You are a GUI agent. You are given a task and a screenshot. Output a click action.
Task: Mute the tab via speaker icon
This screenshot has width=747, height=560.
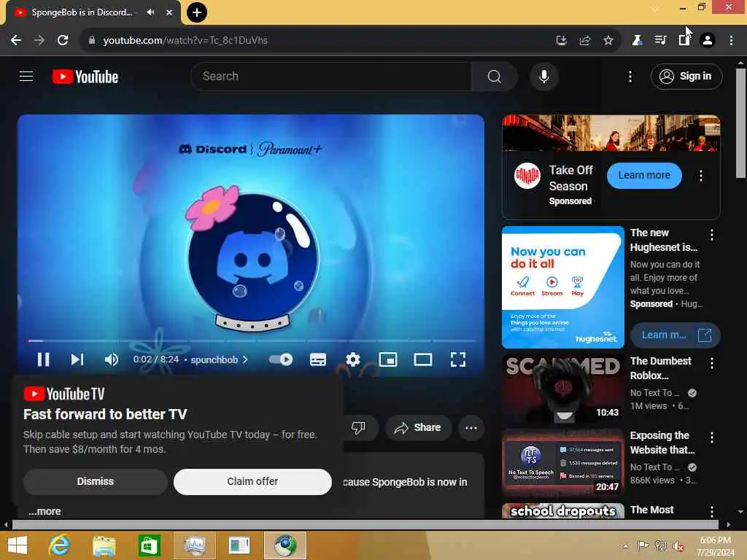151,12
